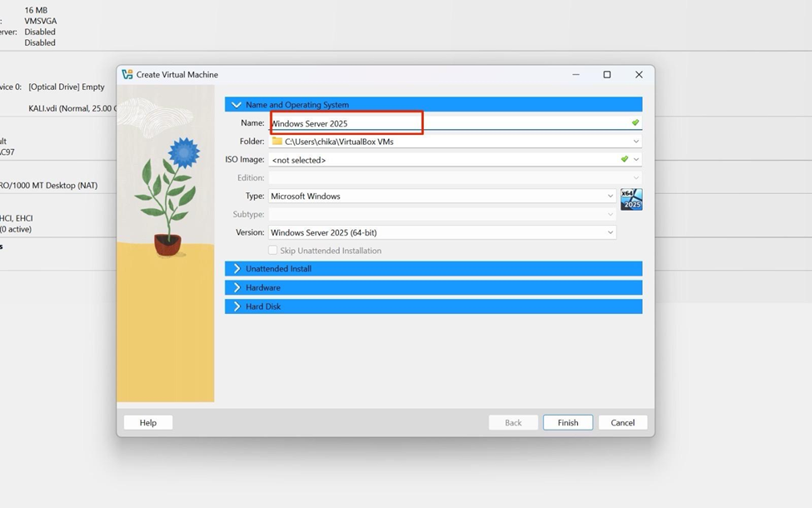
Task: Open the Type dropdown showing Microsoft Windows
Action: pyautogui.click(x=441, y=197)
